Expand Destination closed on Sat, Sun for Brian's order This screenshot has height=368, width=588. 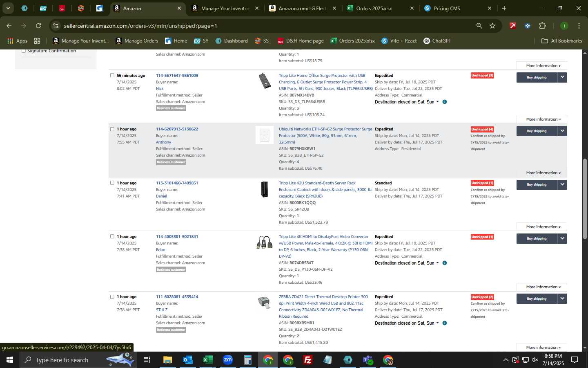coord(407,263)
